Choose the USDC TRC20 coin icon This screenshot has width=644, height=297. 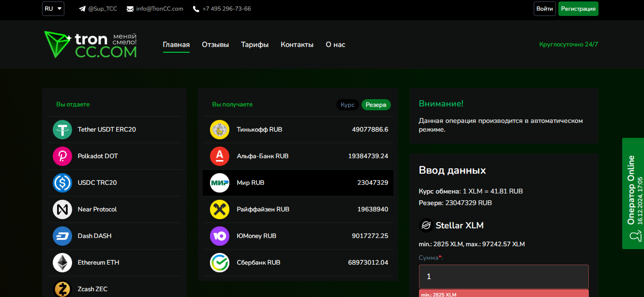(62, 183)
